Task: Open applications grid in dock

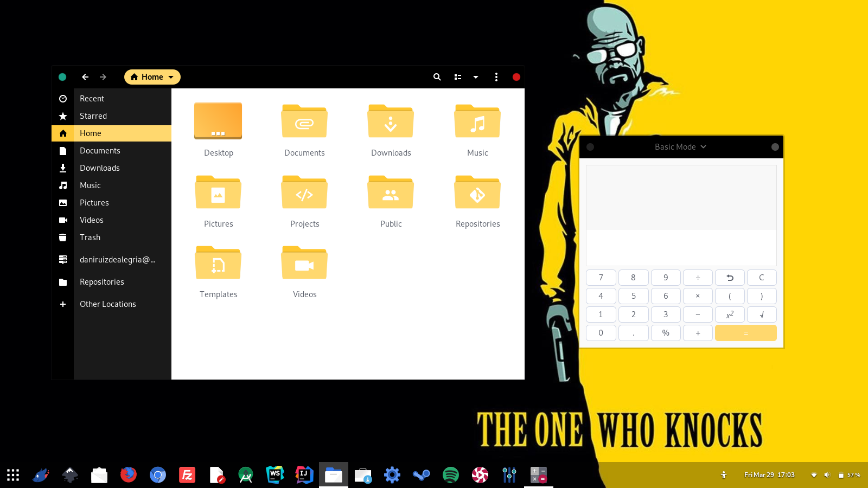Action: click(13, 475)
